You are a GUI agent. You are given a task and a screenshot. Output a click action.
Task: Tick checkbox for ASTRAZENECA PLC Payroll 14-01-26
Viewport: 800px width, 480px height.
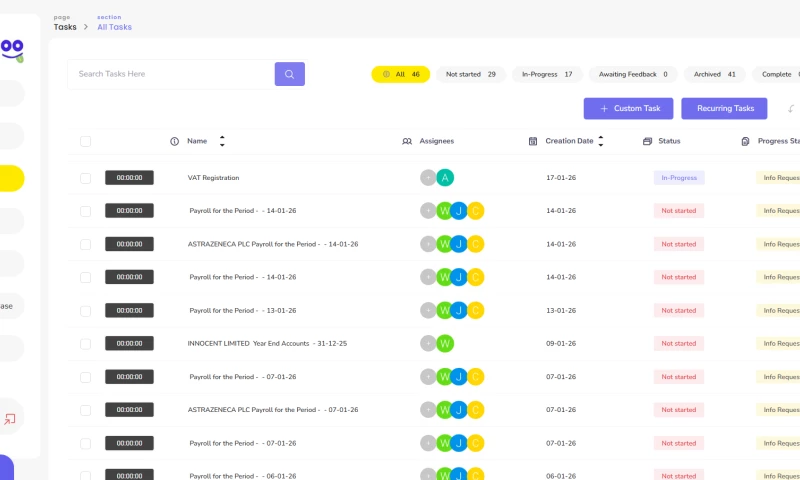pos(85,244)
